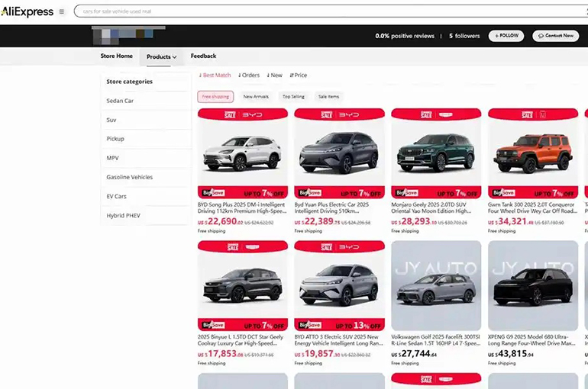The image size is (588, 389).
Task: Toggle the New Arrivals filter chip
Action: coord(256,97)
